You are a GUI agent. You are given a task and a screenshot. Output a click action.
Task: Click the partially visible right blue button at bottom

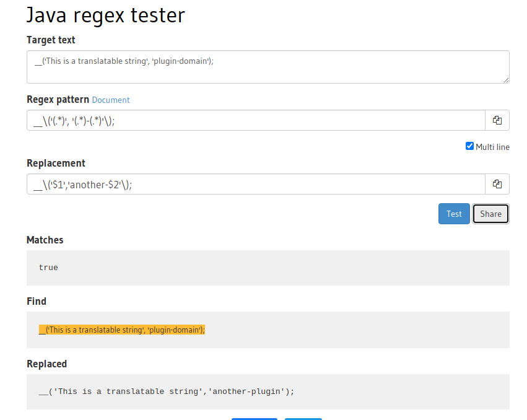(x=303, y=419)
